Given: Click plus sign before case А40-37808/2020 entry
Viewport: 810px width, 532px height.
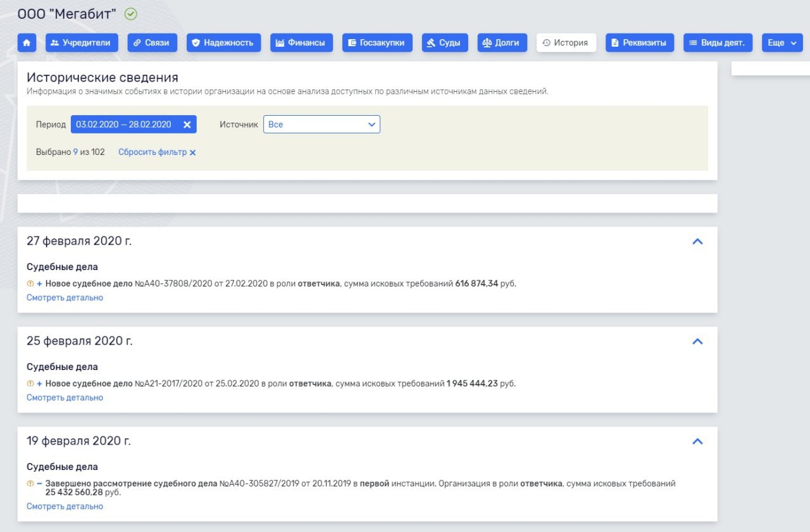Looking at the screenshot, I should coord(39,283).
